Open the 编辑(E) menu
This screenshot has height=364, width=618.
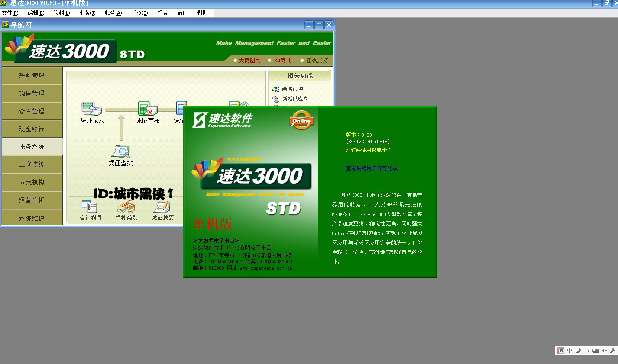36,13
